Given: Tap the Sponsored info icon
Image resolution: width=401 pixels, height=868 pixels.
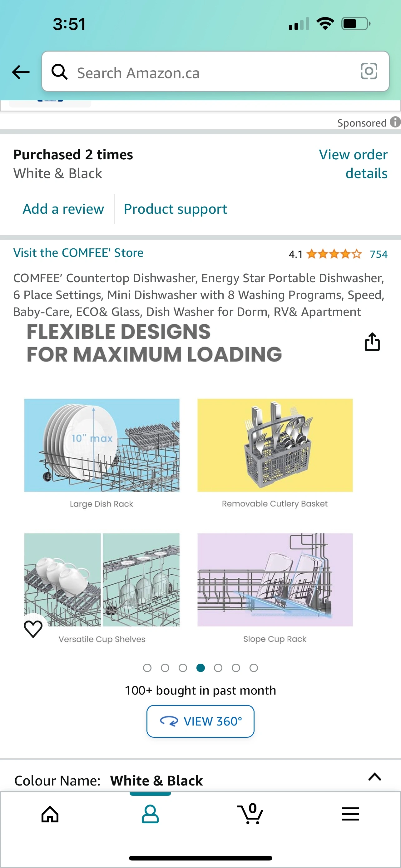Looking at the screenshot, I should tap(395, 122).
